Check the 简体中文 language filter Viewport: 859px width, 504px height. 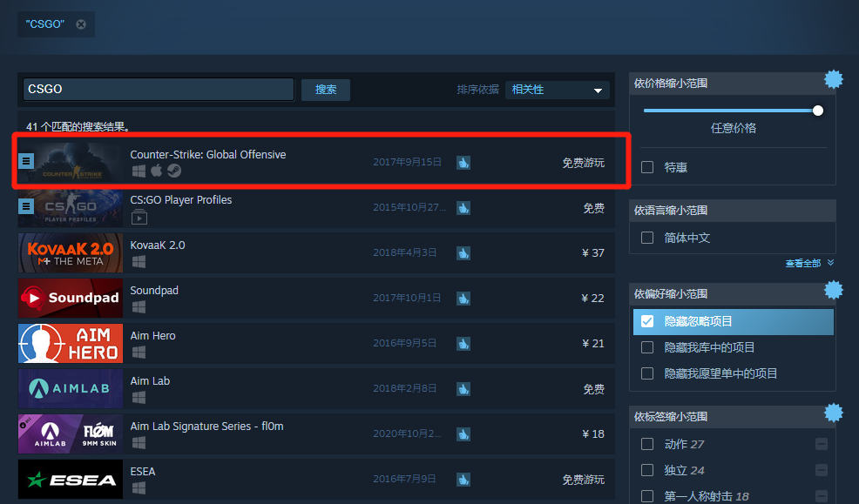click(647, 237)
